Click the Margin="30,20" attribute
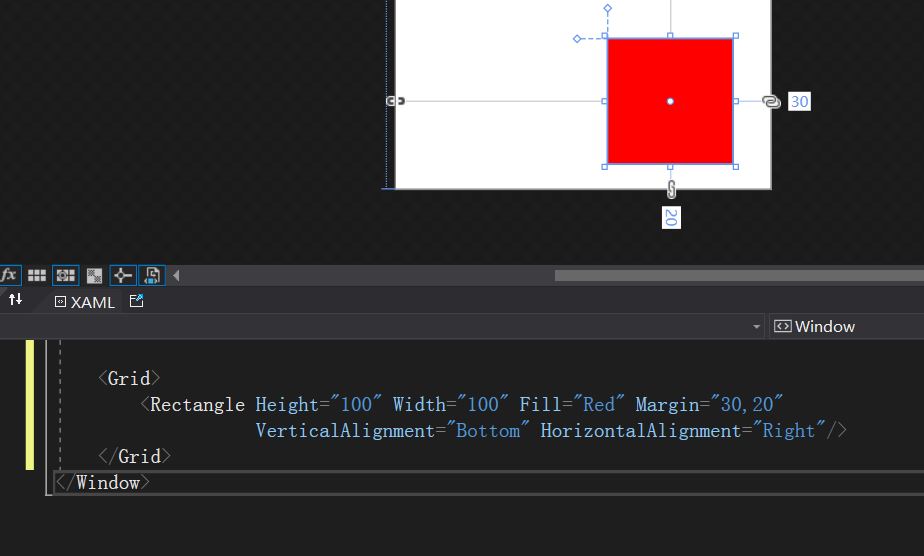 tap(709, 405)
